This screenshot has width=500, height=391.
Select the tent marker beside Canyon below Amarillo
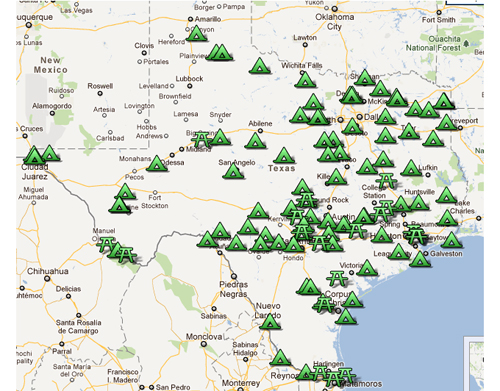[x=196, y=34]
